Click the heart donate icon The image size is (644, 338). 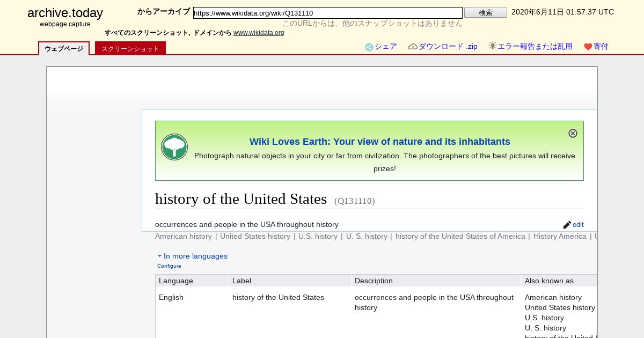[588, 47]
